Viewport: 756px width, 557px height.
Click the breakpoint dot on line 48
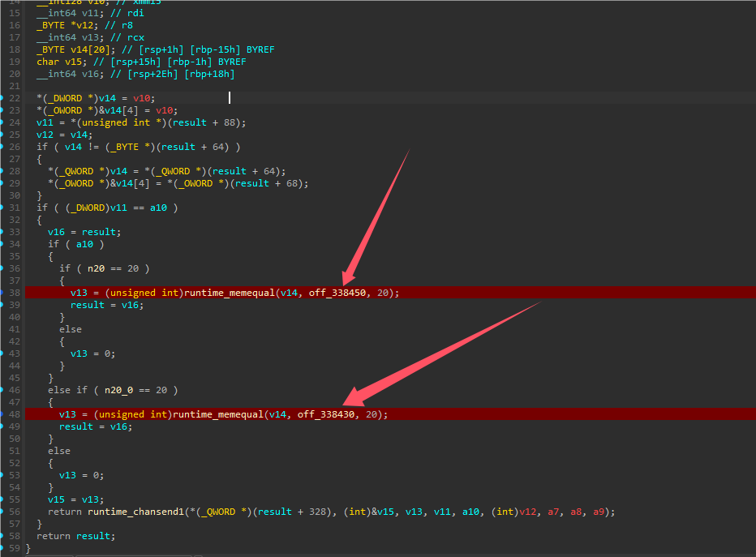(2, 414)
